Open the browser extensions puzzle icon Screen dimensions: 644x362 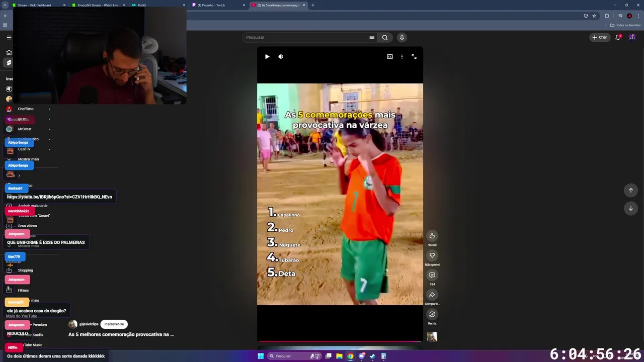607,16
